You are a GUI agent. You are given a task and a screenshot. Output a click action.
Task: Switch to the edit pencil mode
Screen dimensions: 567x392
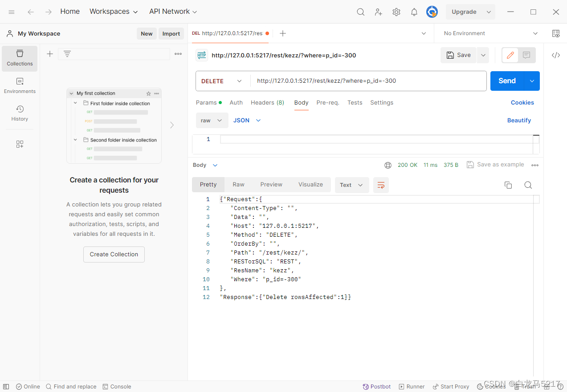coord(510,55)
